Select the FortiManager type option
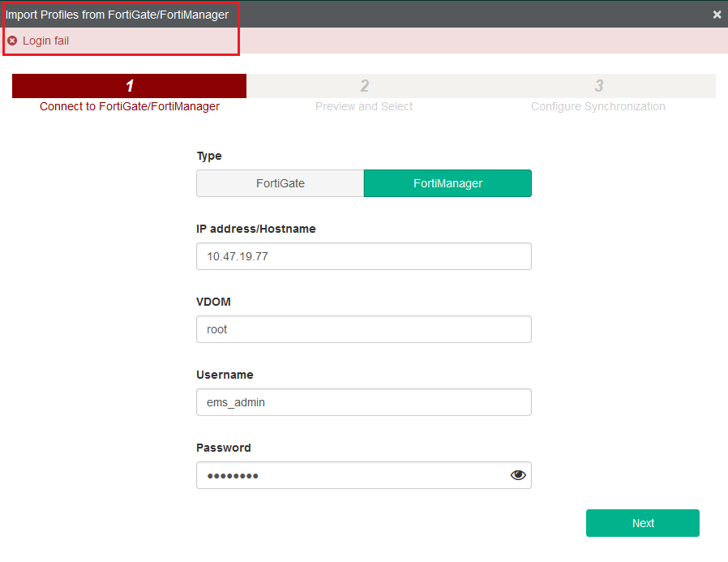The image size is (728, 562). click(x=448, y=183)
